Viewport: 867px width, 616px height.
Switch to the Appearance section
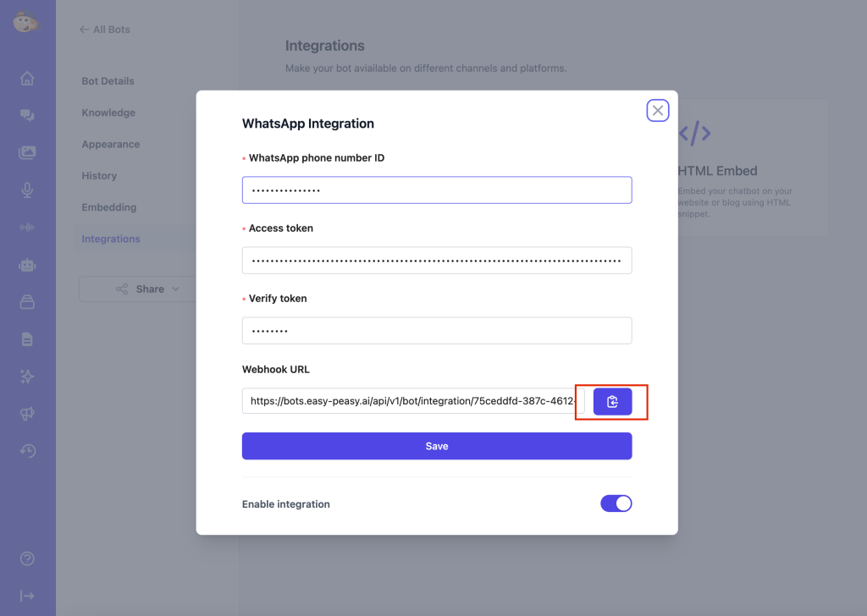coord(111,144)
